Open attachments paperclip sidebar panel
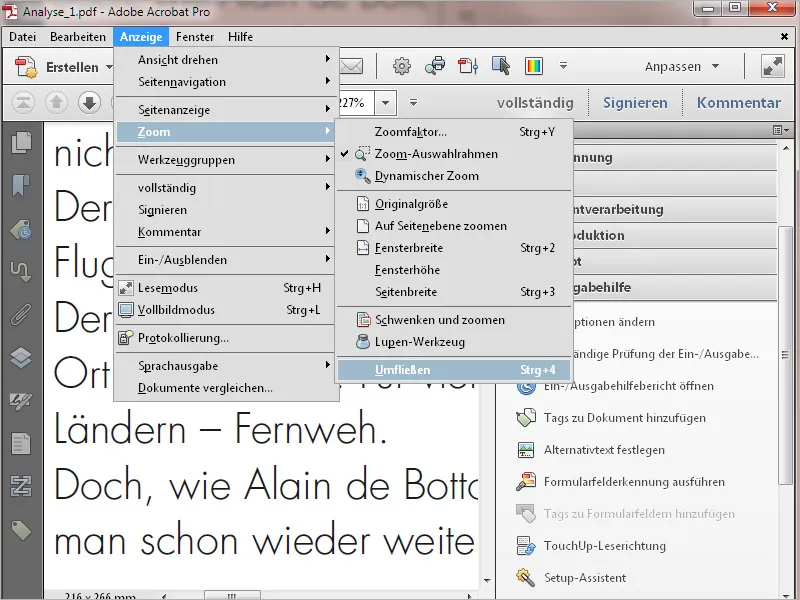800x600 pixels. click(21, 315)
